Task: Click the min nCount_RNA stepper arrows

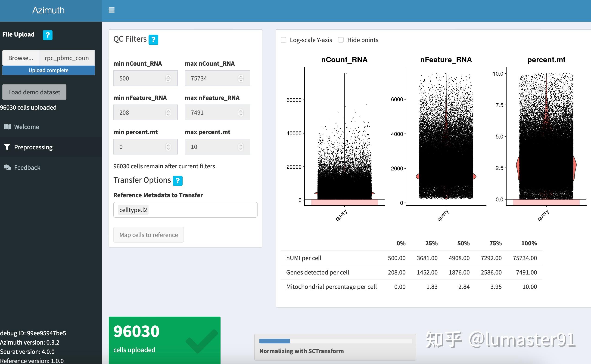Action: point(168,78)
